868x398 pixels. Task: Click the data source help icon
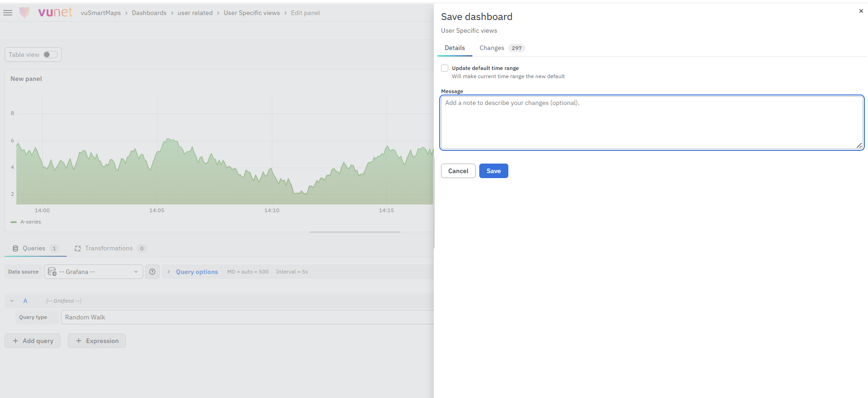tap(152, 272)
